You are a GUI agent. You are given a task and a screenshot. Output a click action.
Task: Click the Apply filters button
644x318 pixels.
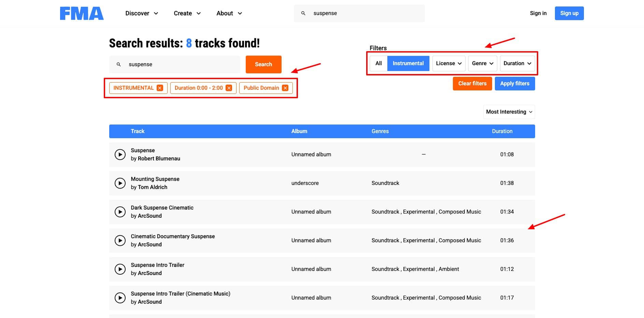click(x=515, y=84)
